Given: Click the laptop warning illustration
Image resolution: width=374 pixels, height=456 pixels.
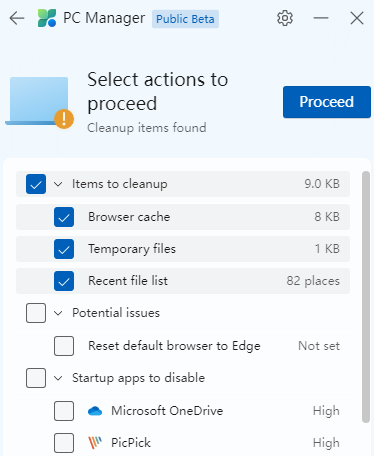Looking at the screenshot, I should click(x=39, y=102).
